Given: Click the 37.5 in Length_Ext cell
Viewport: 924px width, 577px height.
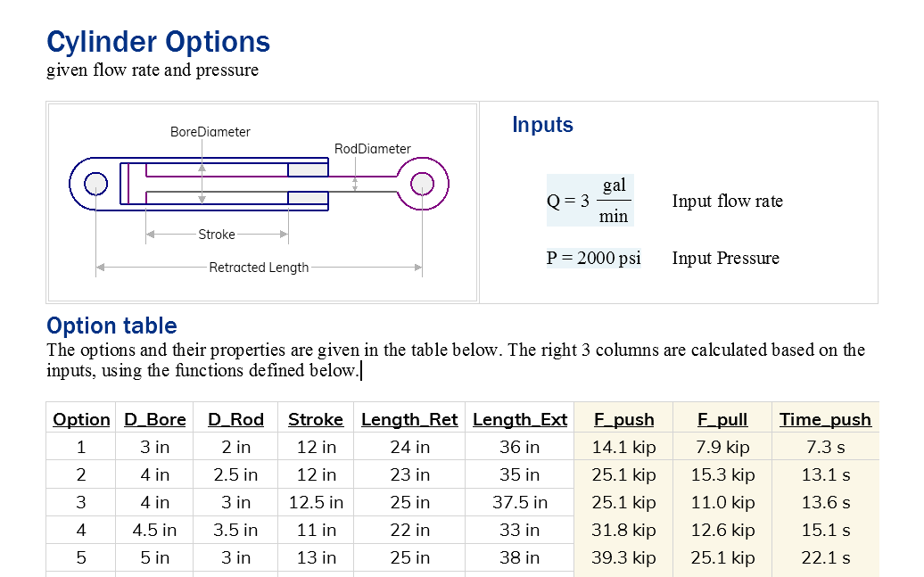Looking at the screenshot, I should click(520, 502).
